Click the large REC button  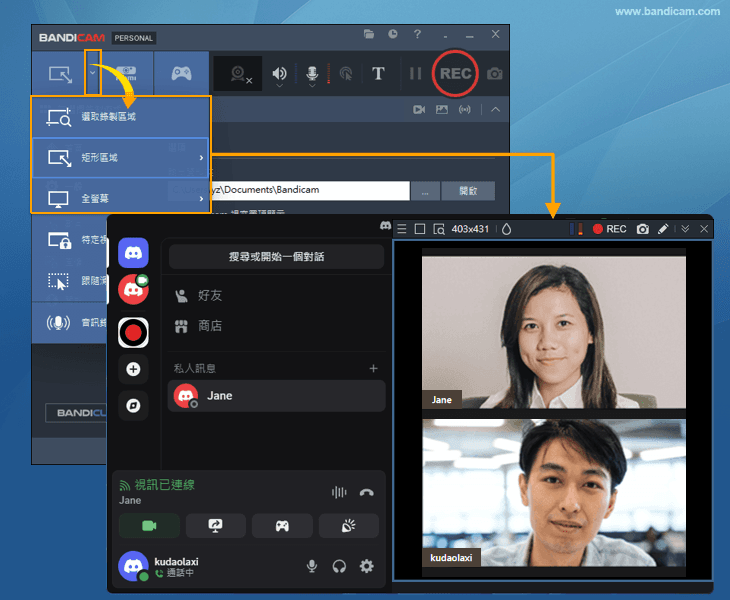[x=455, y=74]
